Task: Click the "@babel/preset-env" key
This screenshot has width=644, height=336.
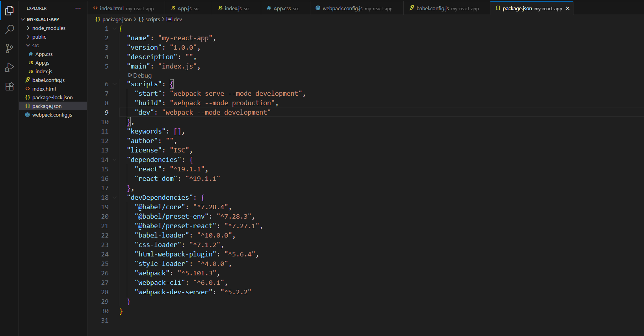Action: tap(172, 216)
